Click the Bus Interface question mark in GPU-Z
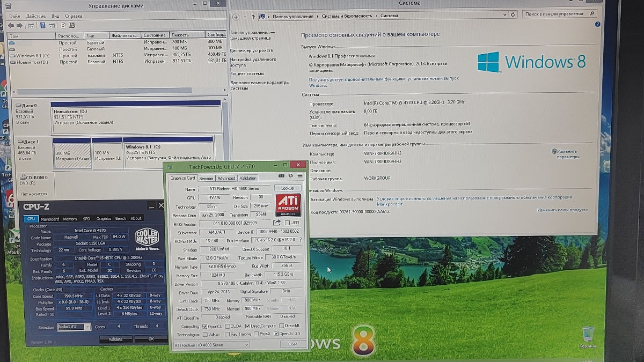 300,241
